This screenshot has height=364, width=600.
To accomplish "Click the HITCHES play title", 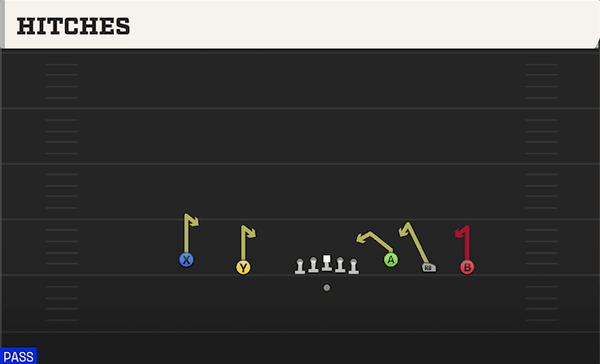I will click(x=73, y=26).
